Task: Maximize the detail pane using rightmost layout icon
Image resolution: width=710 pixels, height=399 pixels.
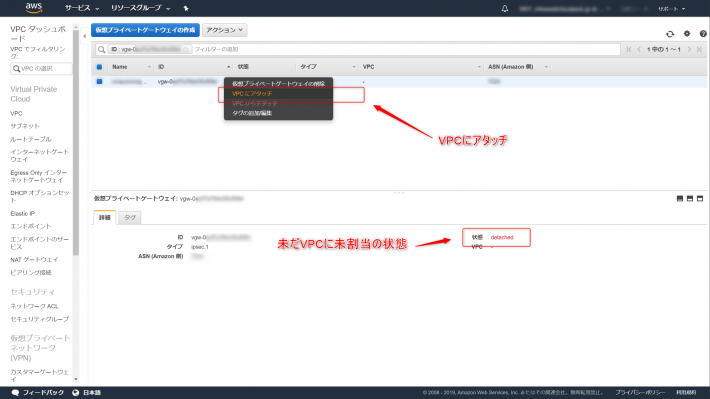Action: click(x=700, y=198)
